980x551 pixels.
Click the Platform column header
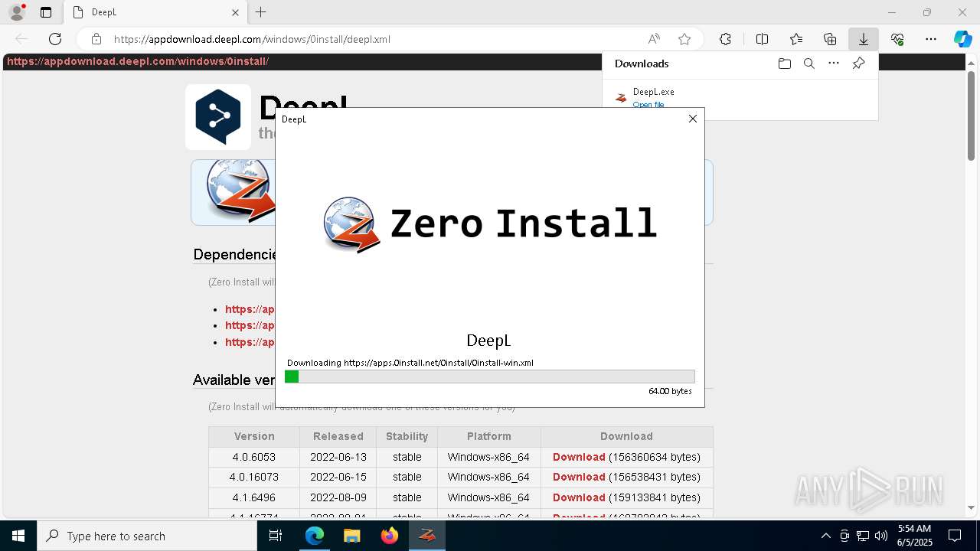click(x=488, y=436)
